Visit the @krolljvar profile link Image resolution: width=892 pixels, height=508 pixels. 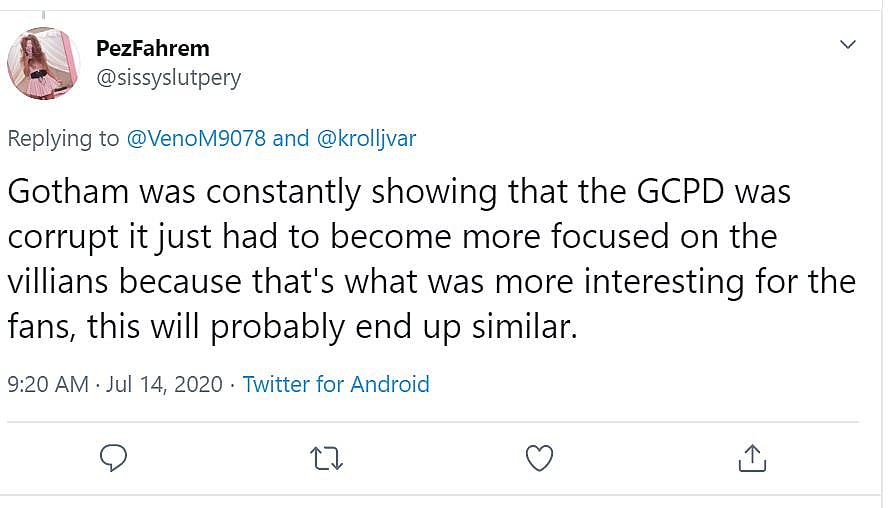click(366, 139)
